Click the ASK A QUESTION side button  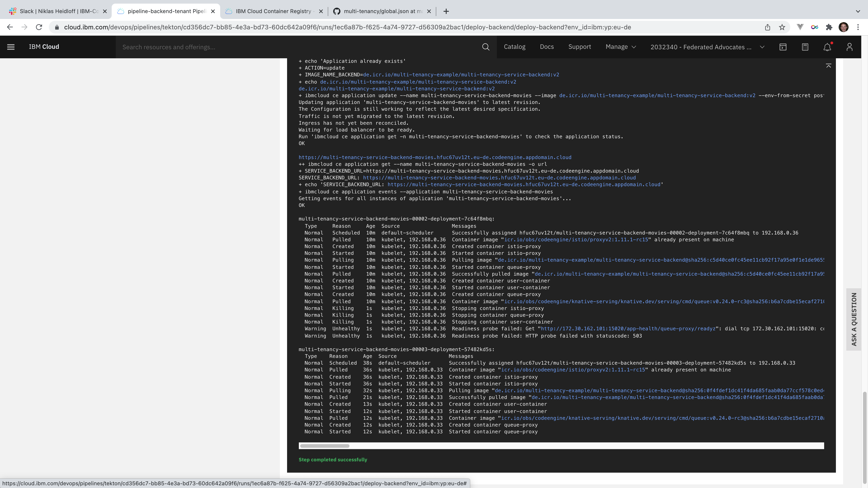(x=854, y=319)
